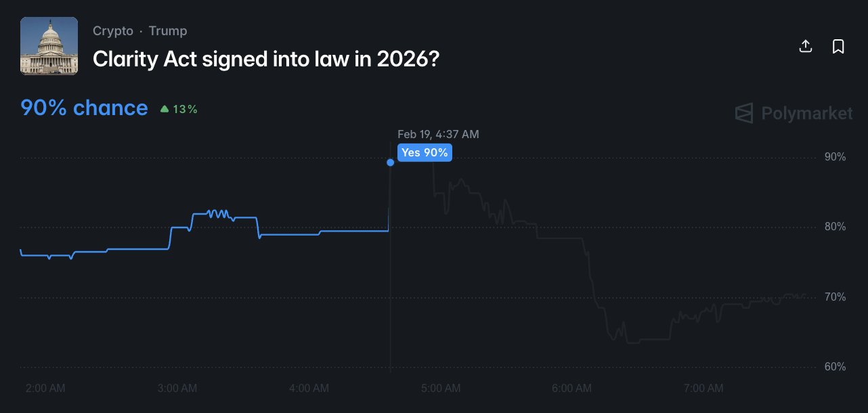This screenshot has width=868, height=413.
Task: Click the 'Feb 19, 4:37 AM' timestamp
Action: [x=438, y=134]
